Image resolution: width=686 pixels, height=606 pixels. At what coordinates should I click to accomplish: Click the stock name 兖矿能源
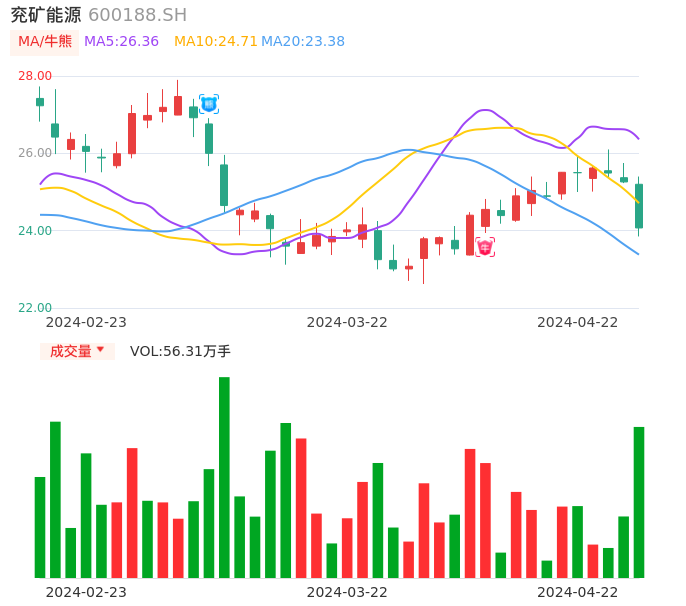click(x=46, y=14)
